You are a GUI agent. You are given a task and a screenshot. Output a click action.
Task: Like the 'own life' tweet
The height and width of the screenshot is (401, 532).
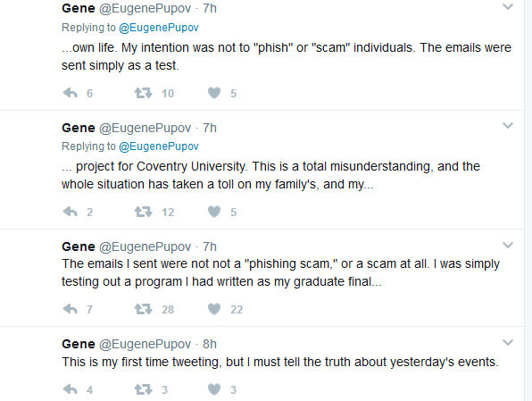[214, 93]
